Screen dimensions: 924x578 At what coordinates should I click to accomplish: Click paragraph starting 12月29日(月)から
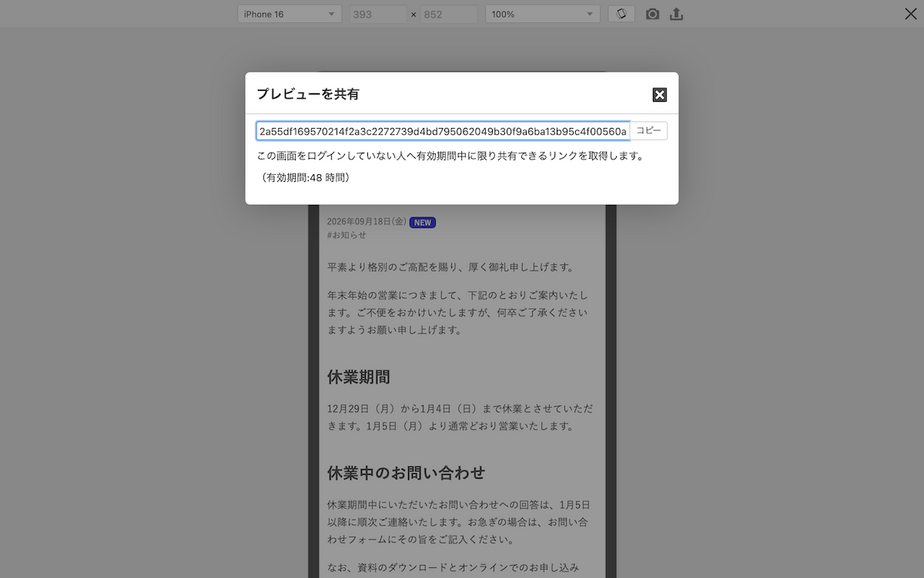460,417
